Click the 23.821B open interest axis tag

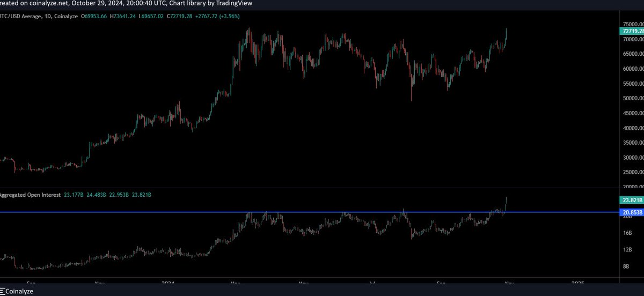[x=632, y=199]
